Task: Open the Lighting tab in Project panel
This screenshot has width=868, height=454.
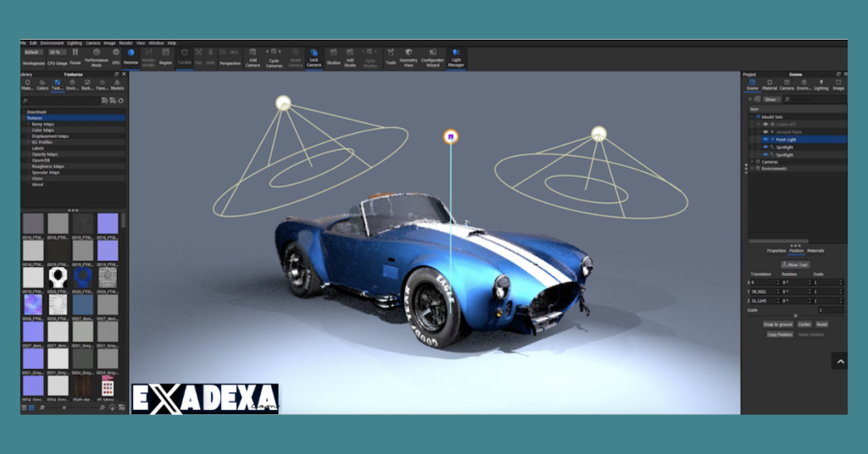Action: point(821,85)
